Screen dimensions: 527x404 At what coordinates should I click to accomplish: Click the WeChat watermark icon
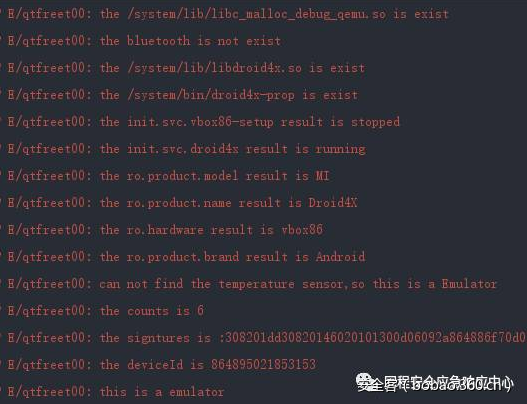[363, 381]
